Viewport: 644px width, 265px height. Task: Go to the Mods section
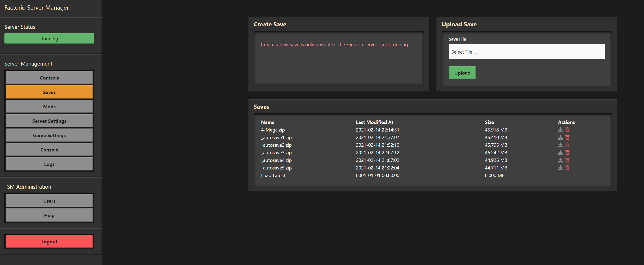point(49,107)
